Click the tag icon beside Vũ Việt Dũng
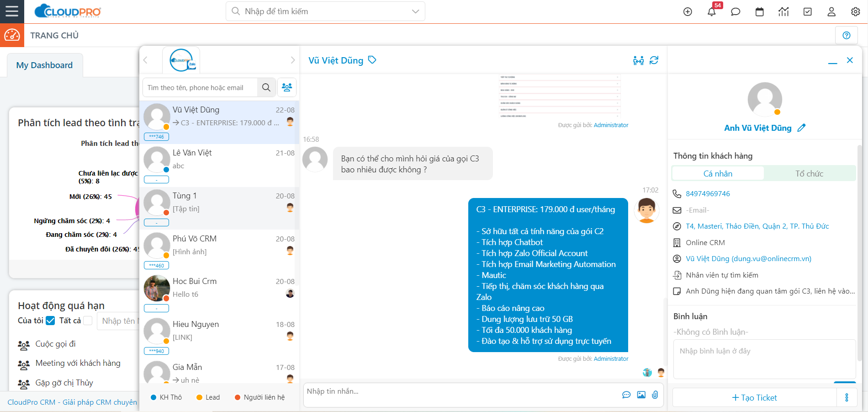Screen dimensions: 868x412 [x=372, y=60]
